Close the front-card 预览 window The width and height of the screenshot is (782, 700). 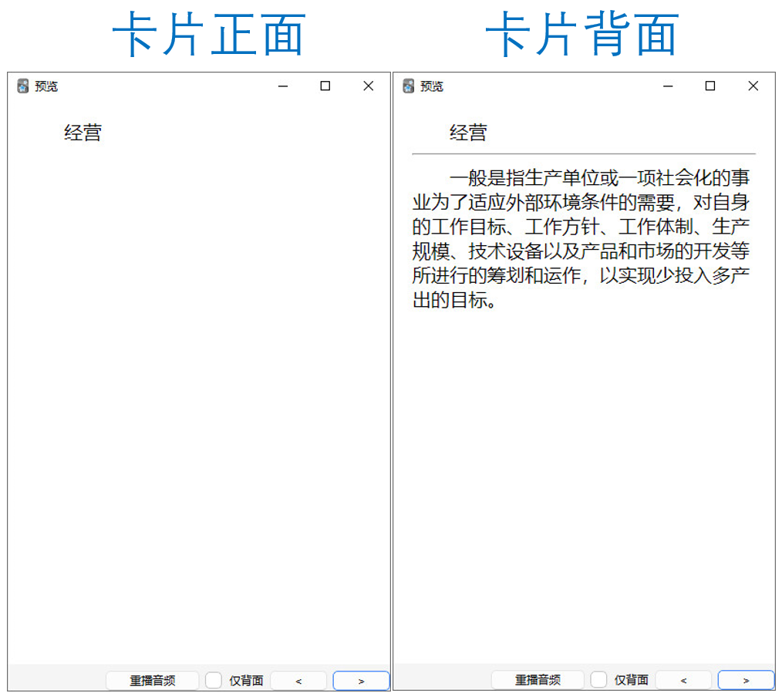click(369, 86)
